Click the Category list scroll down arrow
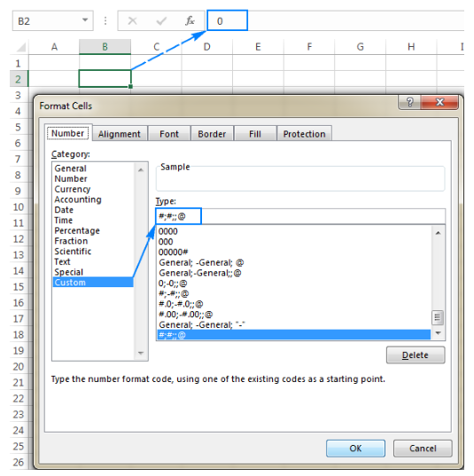This screenshot has width=474, height=476. point(141,353)
